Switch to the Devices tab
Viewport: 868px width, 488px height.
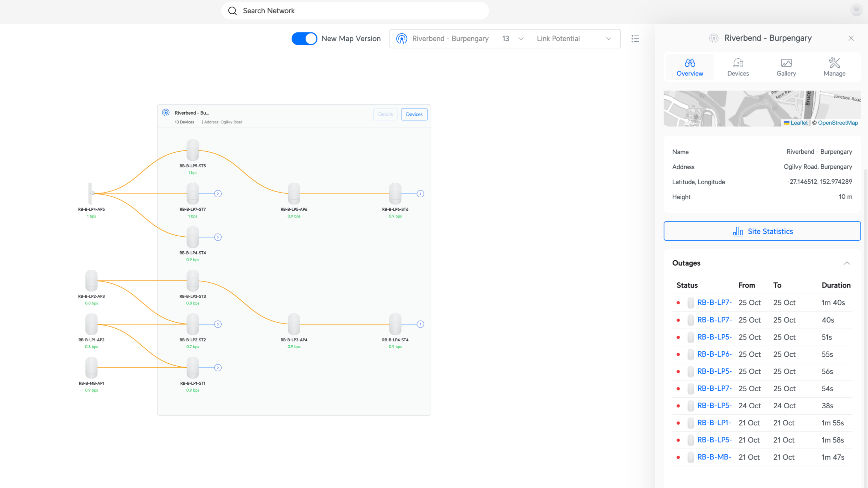[738, 67]
